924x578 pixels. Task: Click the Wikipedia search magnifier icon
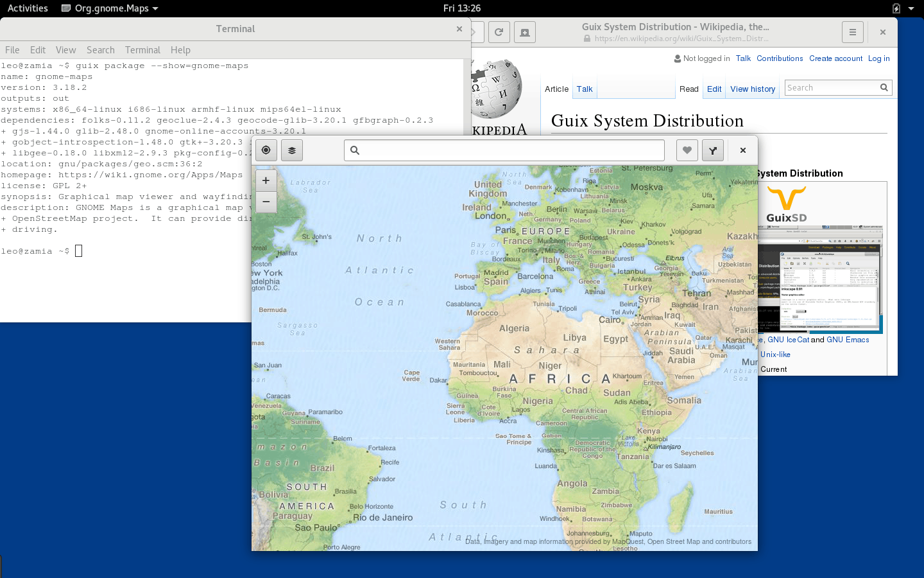884,88
